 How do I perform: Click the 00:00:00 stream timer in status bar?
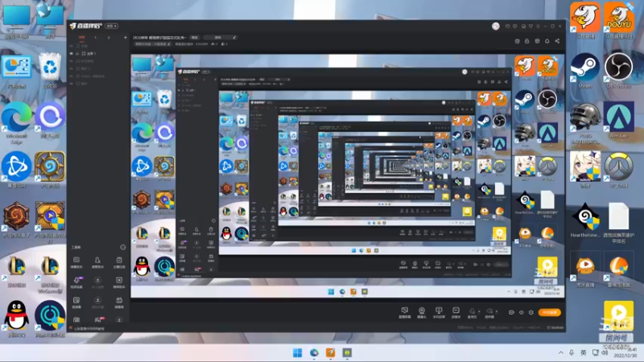point(555,327)
